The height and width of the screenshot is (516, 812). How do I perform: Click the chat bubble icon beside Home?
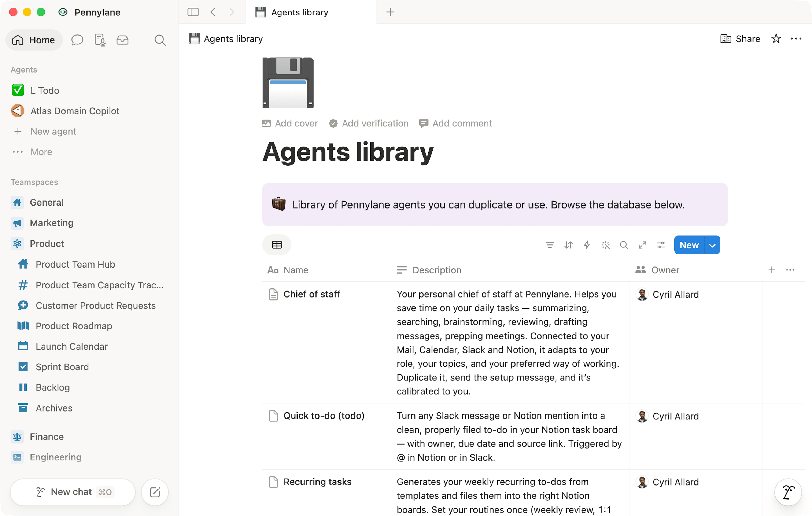[x=77, y=40]
